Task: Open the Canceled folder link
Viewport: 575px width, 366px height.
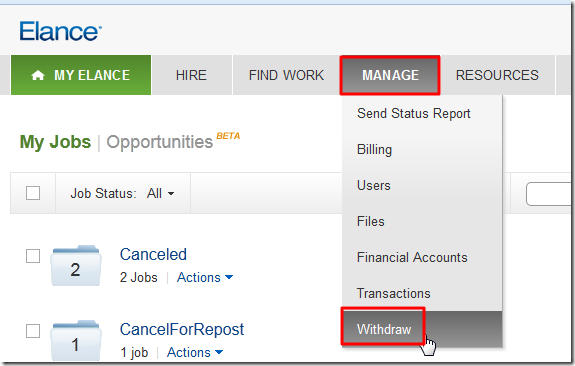Action: (153, 255)
